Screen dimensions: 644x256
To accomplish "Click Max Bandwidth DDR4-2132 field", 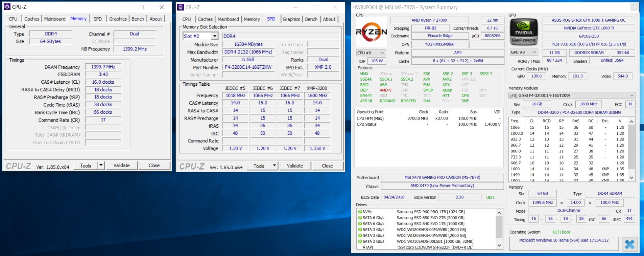I will click(248, 52).
